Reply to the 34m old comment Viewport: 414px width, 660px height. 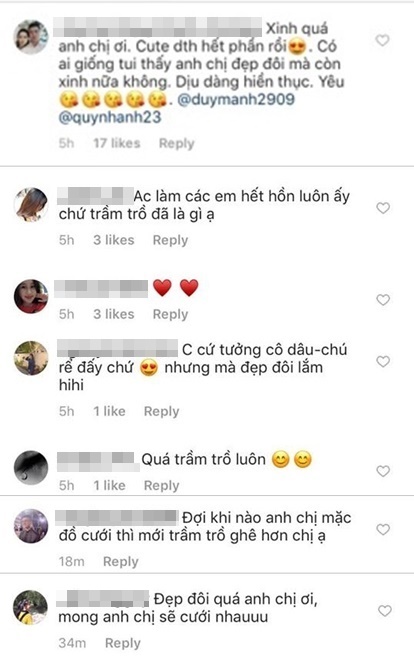click(123, 643)
